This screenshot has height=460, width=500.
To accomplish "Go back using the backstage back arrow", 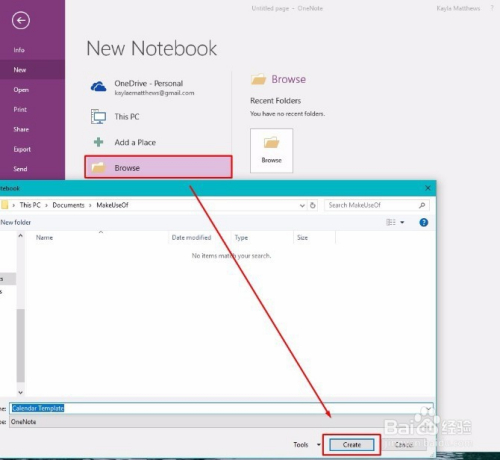I will [x=21, y=20].
